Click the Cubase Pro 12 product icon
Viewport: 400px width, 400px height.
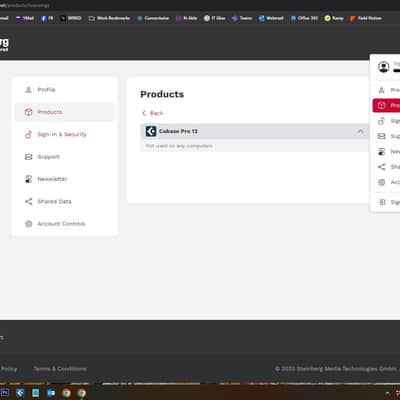tap(151, 131)
